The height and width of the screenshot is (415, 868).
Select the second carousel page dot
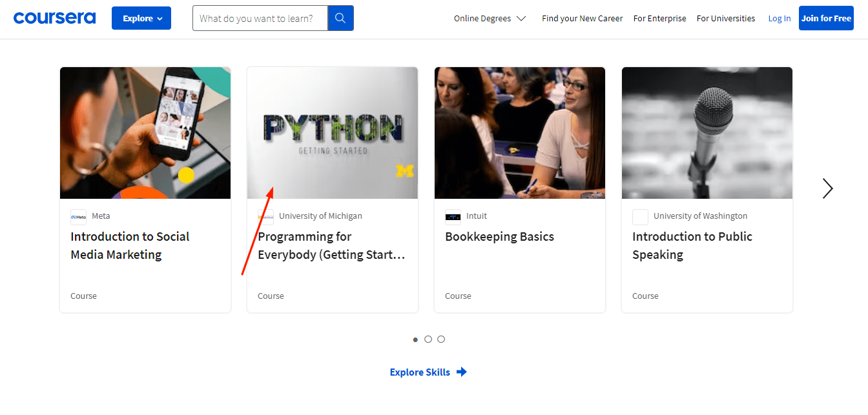coord(428,339)
